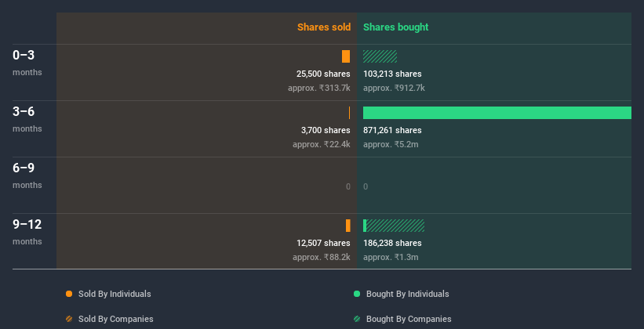Click the 6–9 months row label
The width and height of the screenshot is (644, 329).
(27, 175)
